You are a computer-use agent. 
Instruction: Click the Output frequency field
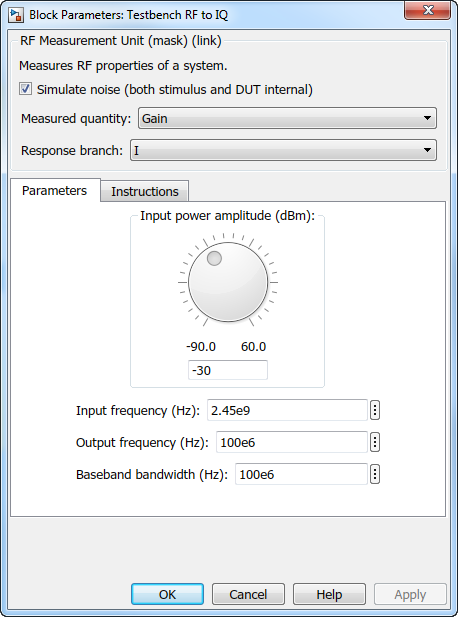[292, 442]
